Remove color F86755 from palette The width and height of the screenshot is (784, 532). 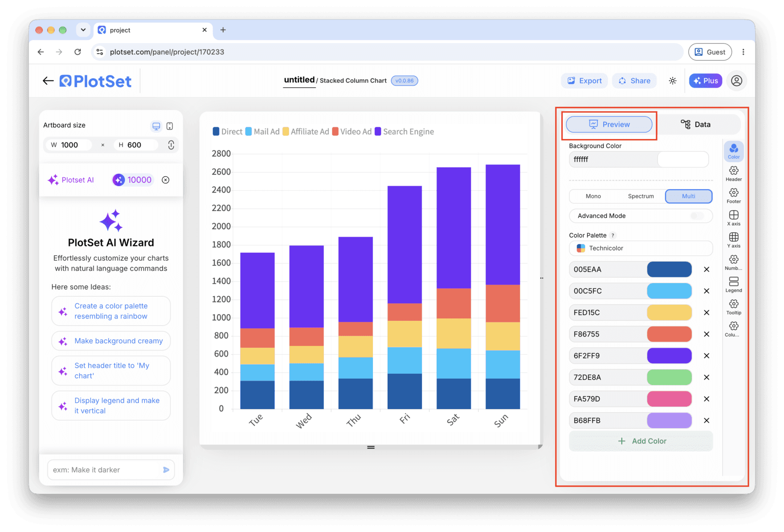pyautogui.click(x=707, y=334)
